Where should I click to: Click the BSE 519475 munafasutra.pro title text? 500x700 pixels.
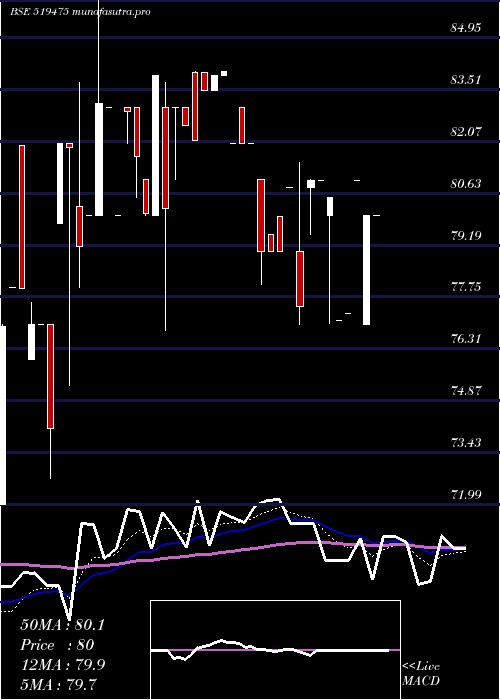[x=80, y=12]
